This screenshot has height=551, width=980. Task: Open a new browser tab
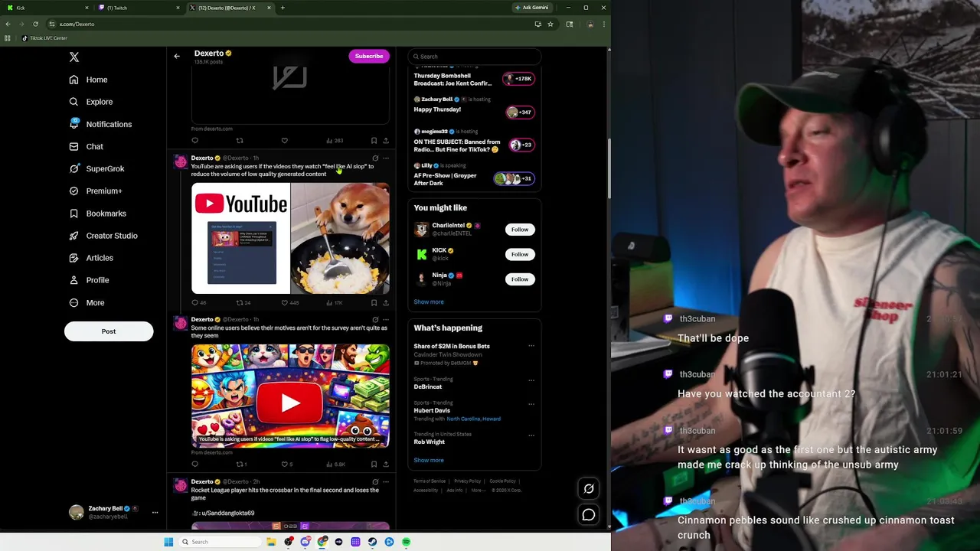click(x=283, y=8)
